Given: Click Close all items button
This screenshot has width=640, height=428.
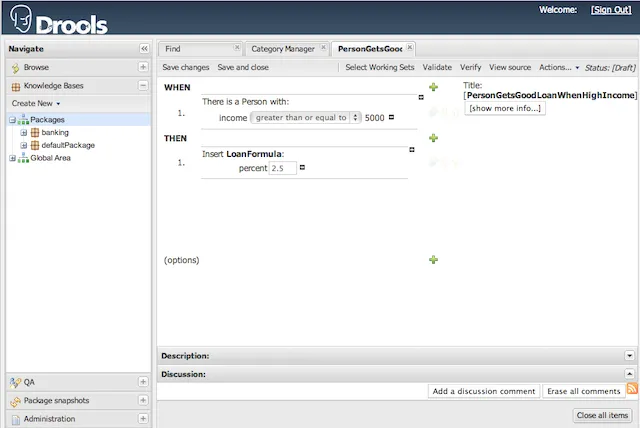Looking at the screenshot, I should pyautogui.click(x=602, y=415).
